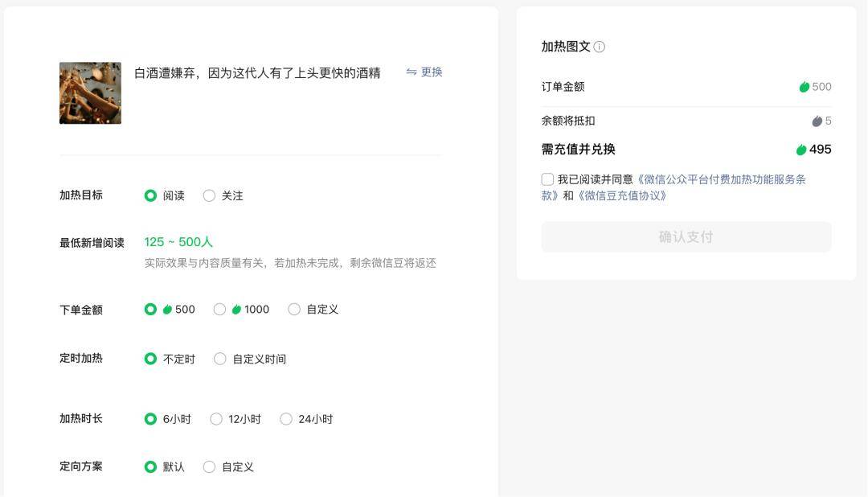Check the agree-to-terms checkbox
Image resolution: width=868 pixels, height=497 pixels.
point(547,179)
